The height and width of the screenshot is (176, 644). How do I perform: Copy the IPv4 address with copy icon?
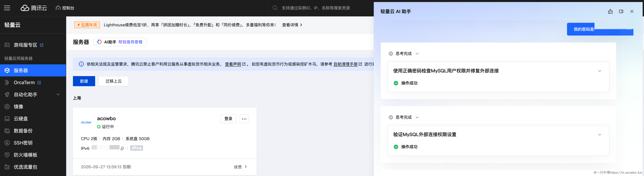coord(122,148)
